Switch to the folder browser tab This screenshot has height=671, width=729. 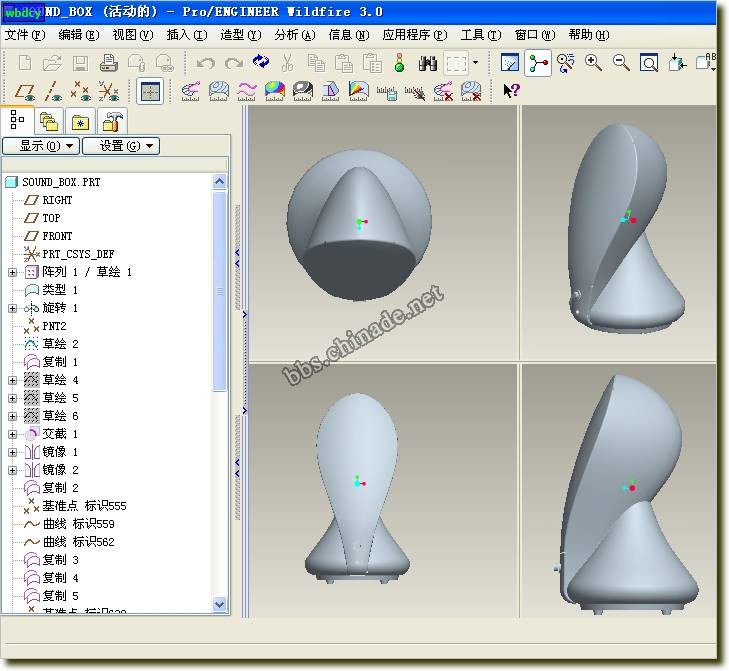tap(49, 121)
